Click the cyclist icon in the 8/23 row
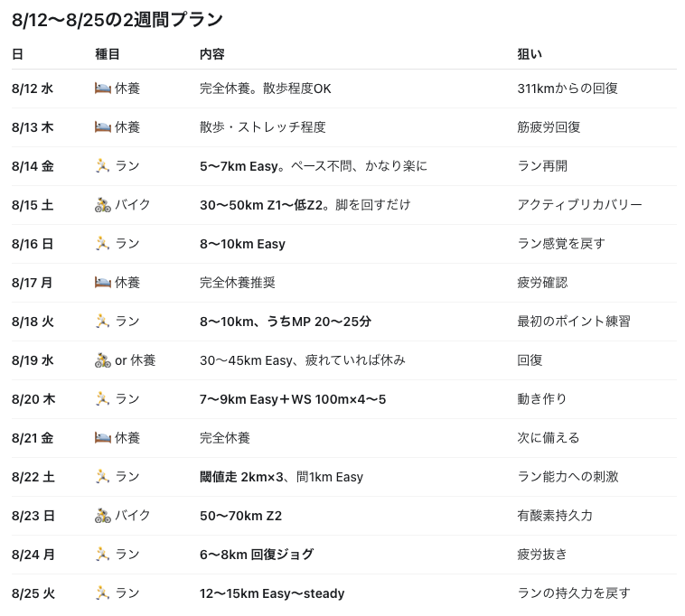This screenshot has width=685, height=616. (103, 516)
